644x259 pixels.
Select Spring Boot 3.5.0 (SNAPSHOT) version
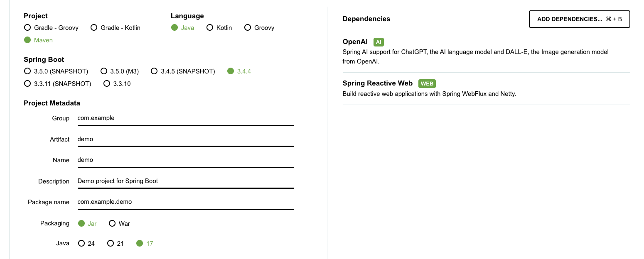[27, 71]
